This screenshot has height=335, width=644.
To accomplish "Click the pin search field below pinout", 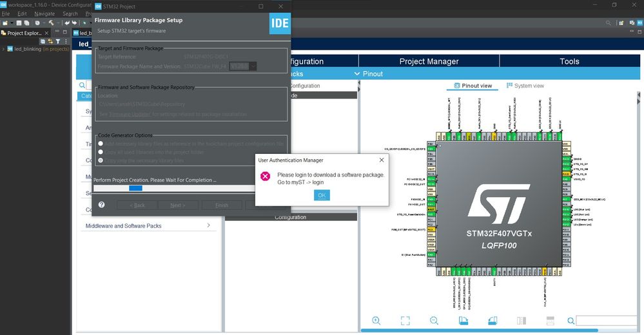I will click(607, 321).
